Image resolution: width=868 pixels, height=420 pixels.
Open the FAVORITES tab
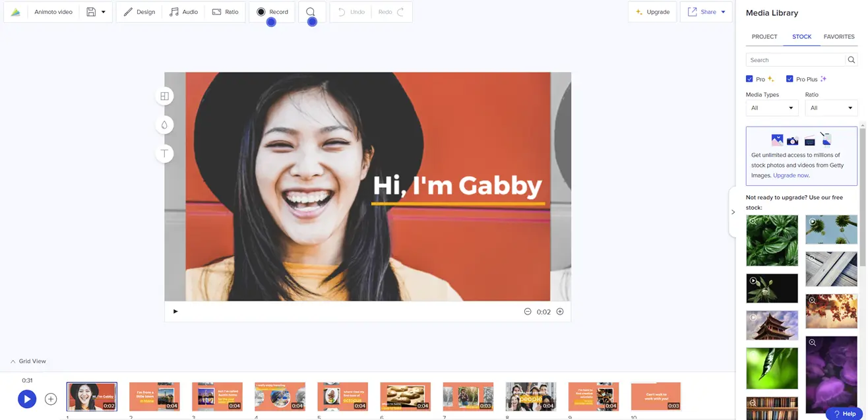839,37
